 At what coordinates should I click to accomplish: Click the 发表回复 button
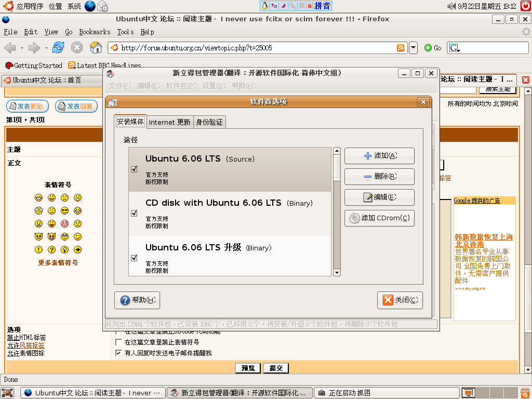[76, 106]
